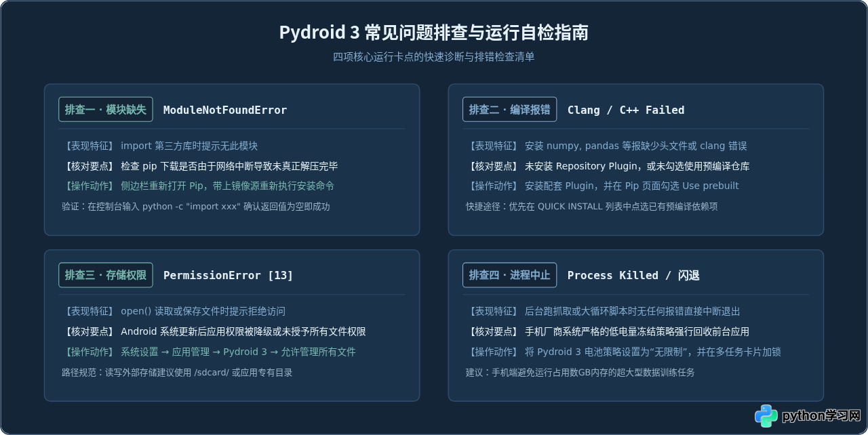This screenshot has width=868, height=435.
Task: Select the "Clang / C++ Failed" heading
Action: tap(626, 110)
